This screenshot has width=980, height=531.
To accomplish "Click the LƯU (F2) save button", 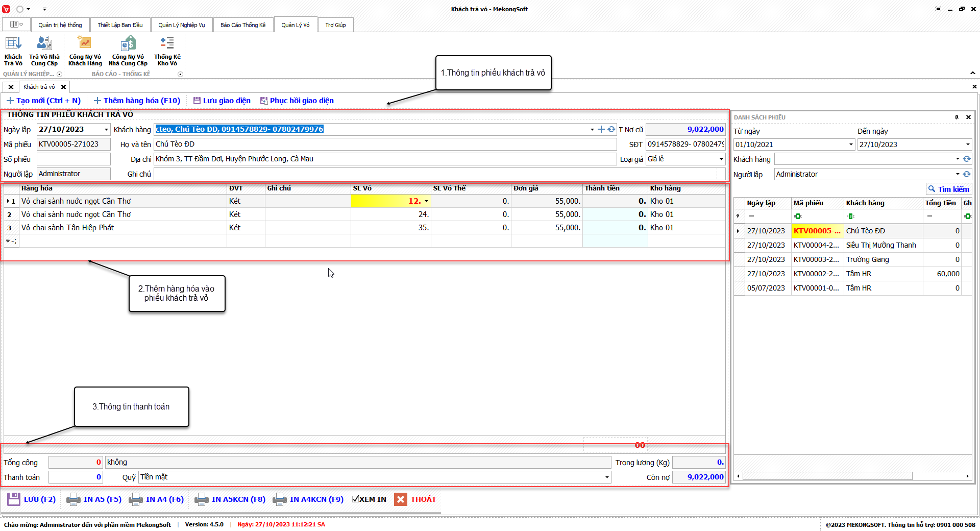I will click(x=32, y=499).
